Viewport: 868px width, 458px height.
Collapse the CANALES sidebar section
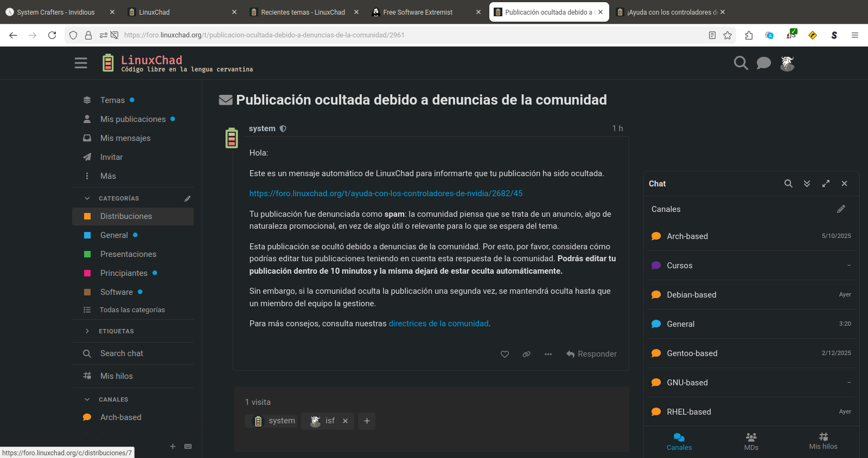coord(107,399)
